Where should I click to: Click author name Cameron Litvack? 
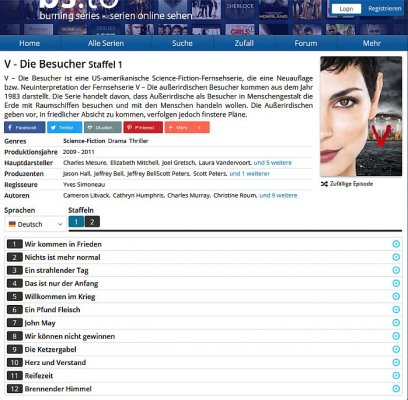pyautogui.click(x=86, y=195)
